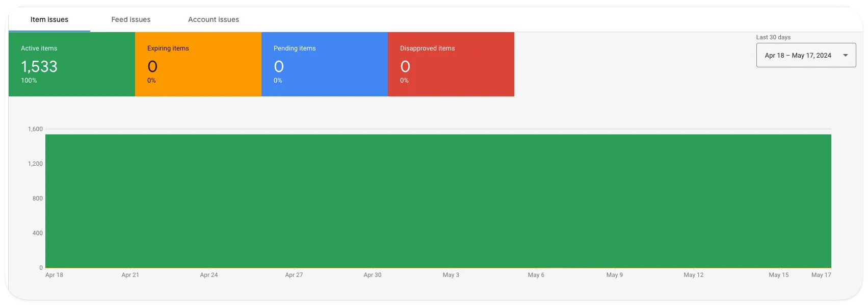
Task: Click the May 3 axis label
Action: [x=451, y=275]
